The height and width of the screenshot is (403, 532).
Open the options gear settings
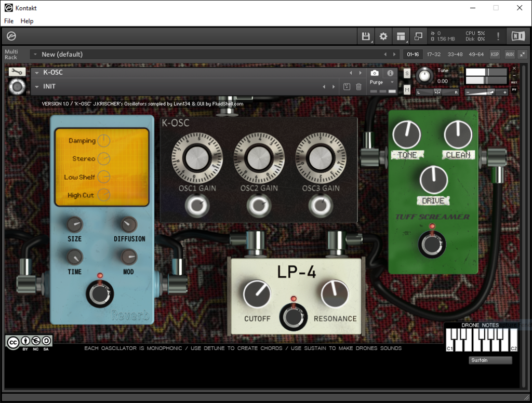coord(383,36)
